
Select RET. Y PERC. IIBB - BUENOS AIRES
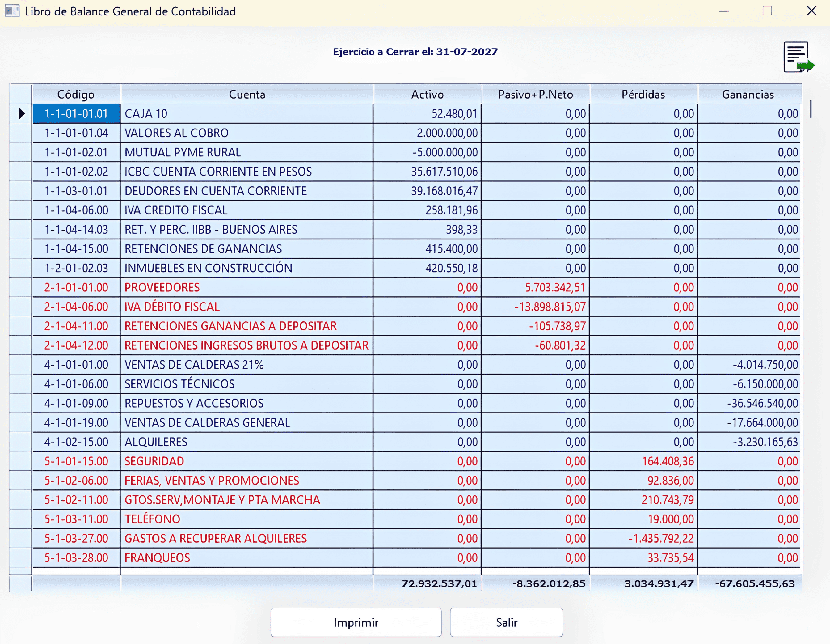pos(246,230)
